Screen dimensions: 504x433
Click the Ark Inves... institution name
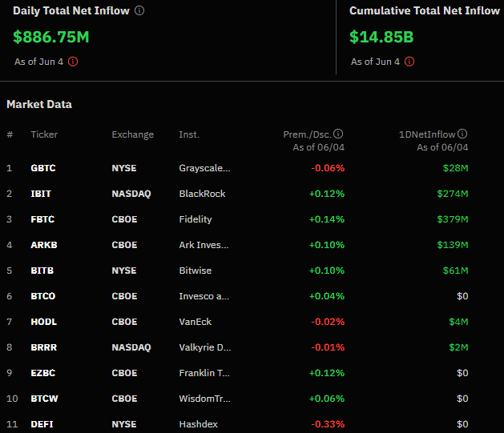click(204, 245)
